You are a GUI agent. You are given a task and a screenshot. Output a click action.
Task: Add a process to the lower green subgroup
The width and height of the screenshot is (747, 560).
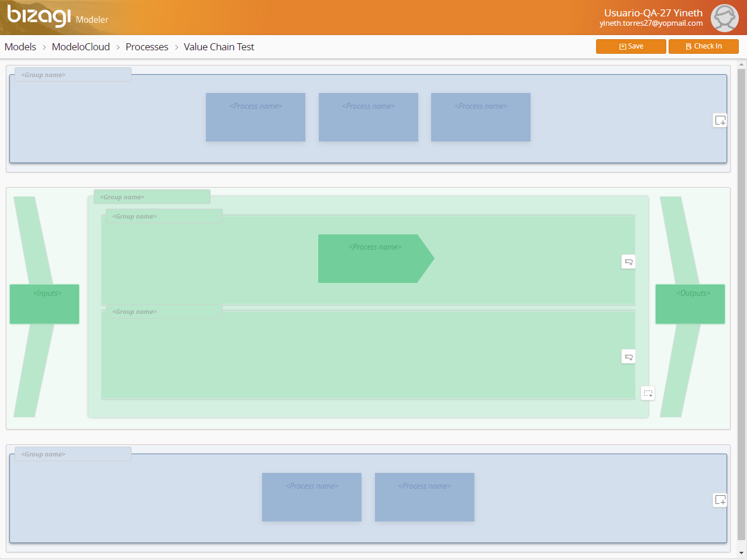[x=628, y=357]
